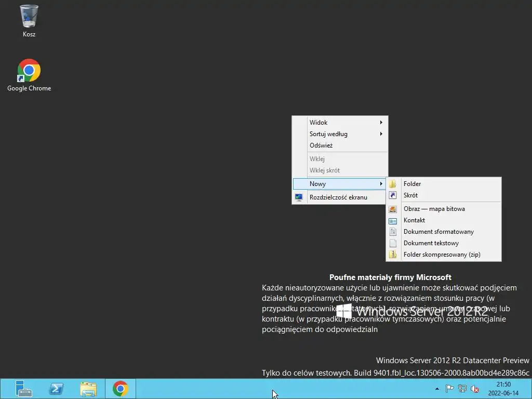Viewport: 532px width, 399px height.
Task: Click the Widok submenu arrow
Action: point(381,123)
